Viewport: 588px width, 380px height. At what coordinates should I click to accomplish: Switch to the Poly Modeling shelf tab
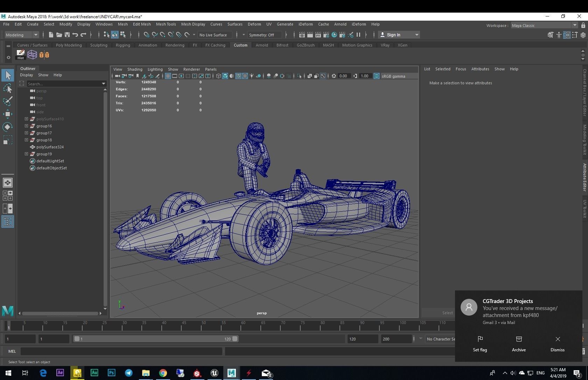coord(69,45)
